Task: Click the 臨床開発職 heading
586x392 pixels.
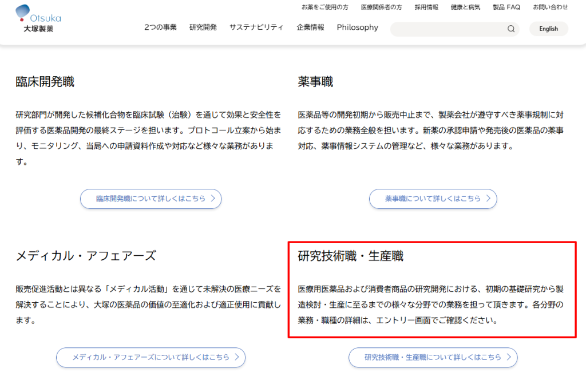Action: coord(45,81)
